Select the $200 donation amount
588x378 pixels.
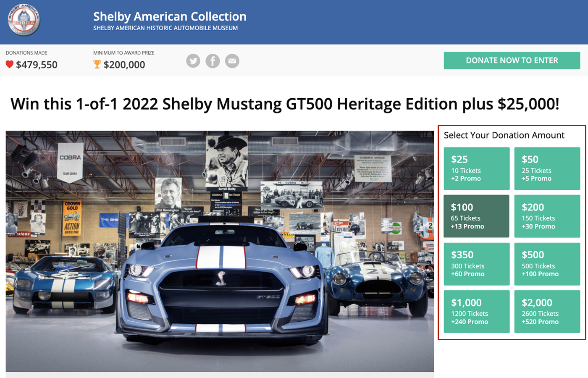point(547,216)
